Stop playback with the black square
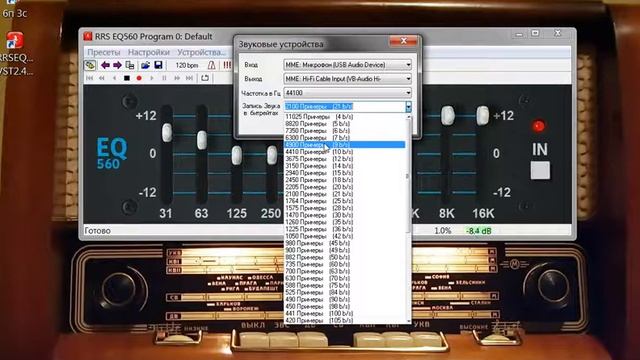 point(127,78)
